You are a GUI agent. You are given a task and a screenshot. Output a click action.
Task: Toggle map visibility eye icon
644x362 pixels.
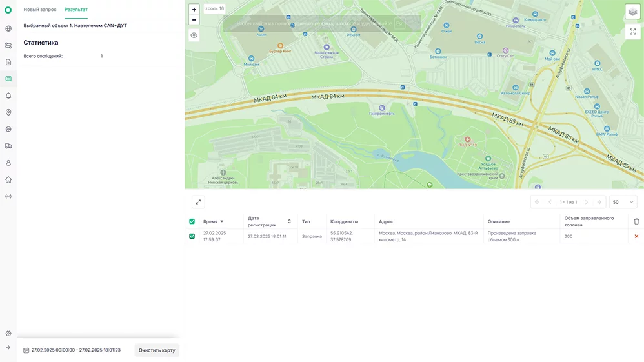tap(194, 35)
